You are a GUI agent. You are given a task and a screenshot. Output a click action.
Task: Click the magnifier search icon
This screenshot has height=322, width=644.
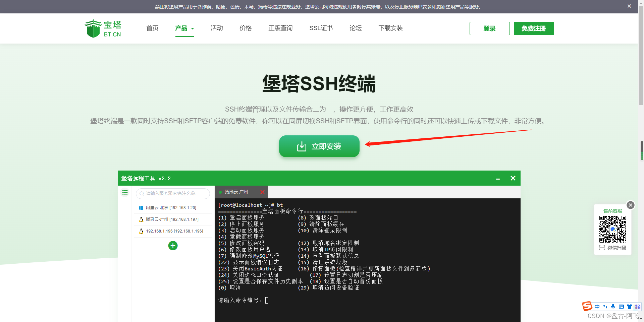click(x=142, y=194)
